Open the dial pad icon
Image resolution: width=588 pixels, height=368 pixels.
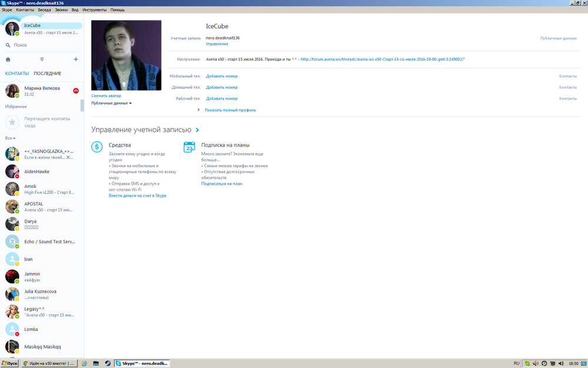click(42, 59)
